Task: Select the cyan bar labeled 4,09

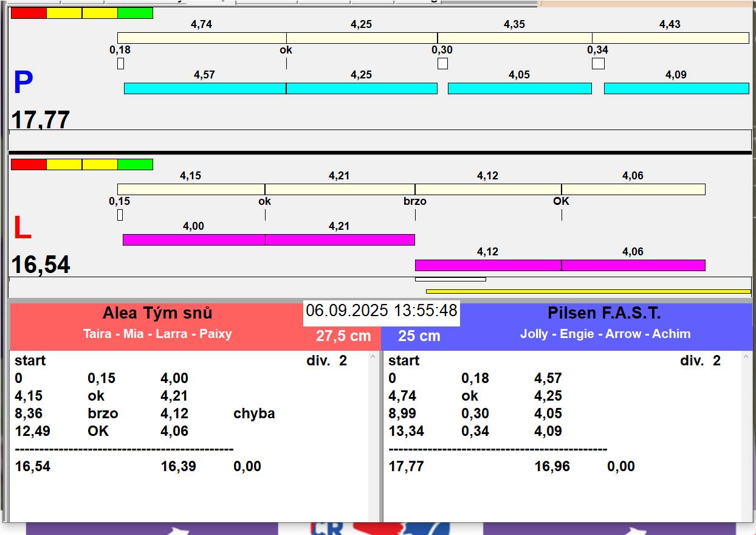Action: tap(676, 88)
